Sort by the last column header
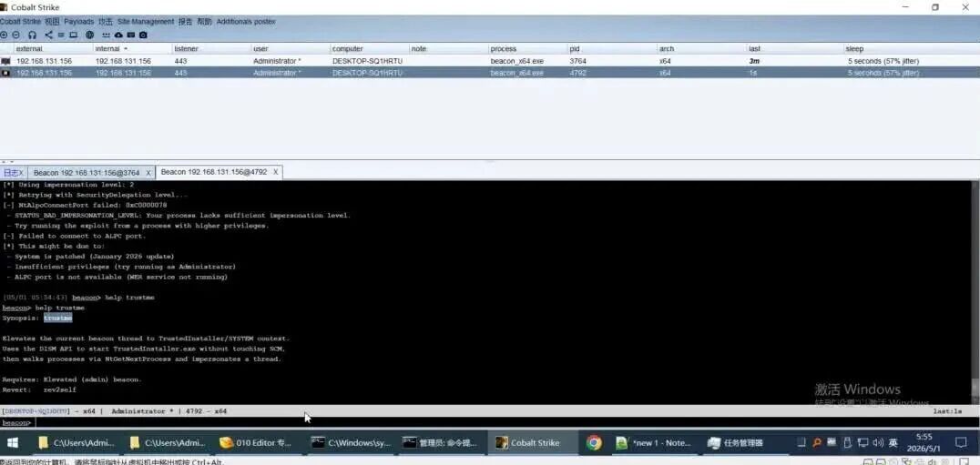Image resolution: width=980 pixels, height=465 pixels. tap(794, 49)
